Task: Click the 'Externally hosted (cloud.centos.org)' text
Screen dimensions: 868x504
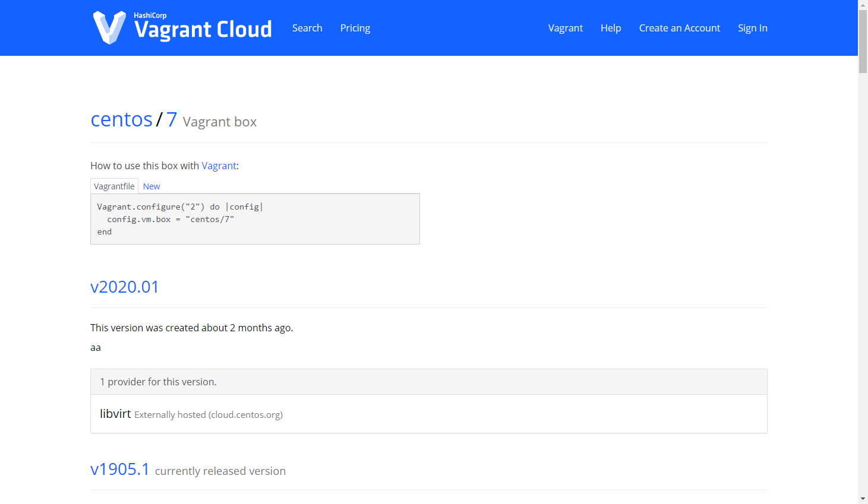Action: pos(209,415)
